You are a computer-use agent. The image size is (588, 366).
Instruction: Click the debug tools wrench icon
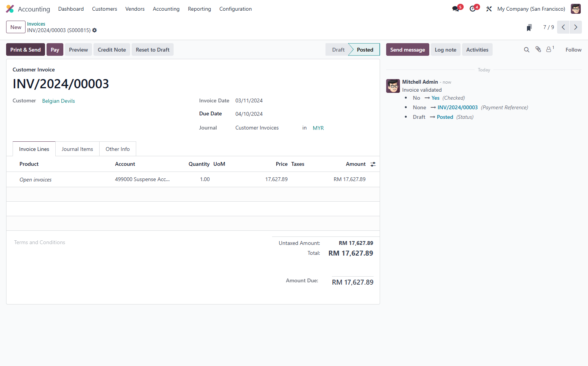pyautogui.click(x=489, y=9)
